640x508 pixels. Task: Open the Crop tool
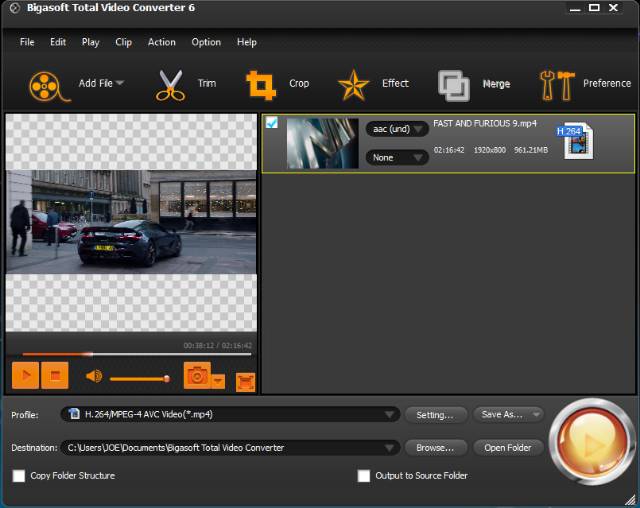tap(261, 85)
